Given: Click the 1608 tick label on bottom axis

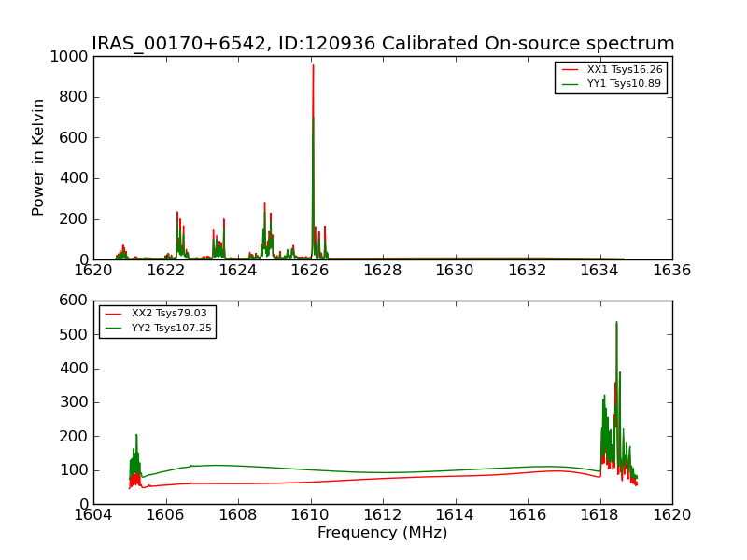Looking at the screenshot, I should click(238, 515).
